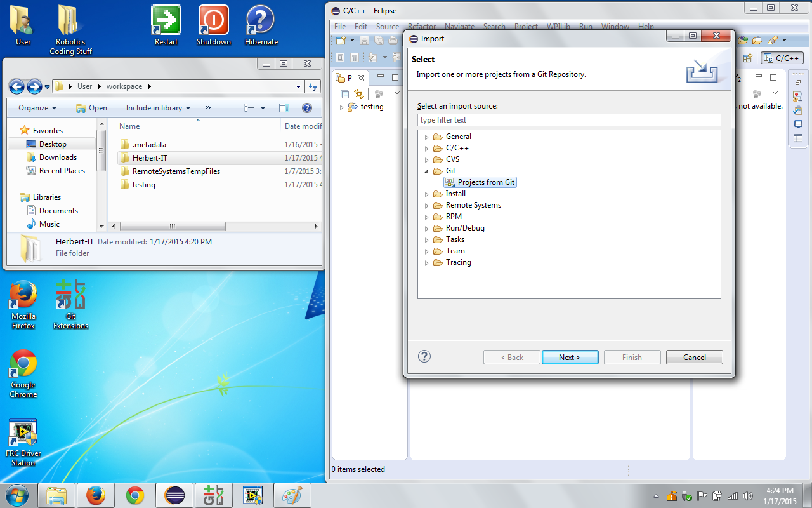Click the Open button in Explorer toolbar
The width and height of the screenshot is (812, 508).
point(91,108)
